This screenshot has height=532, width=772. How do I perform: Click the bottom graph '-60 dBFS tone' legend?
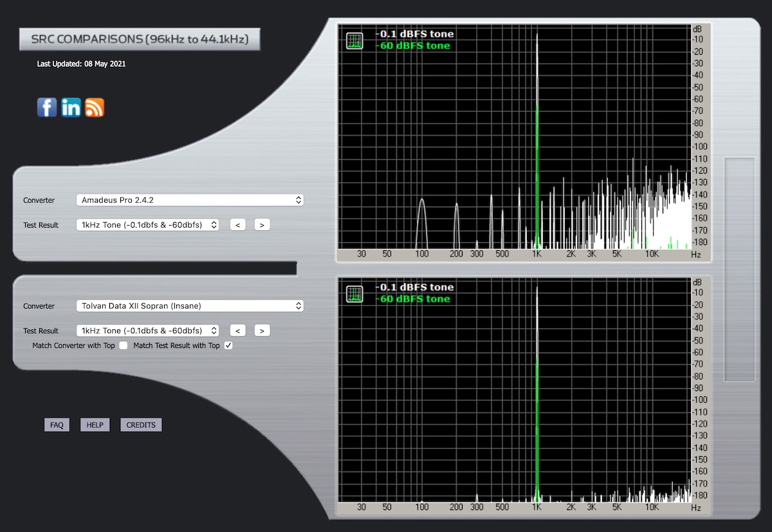point(413,299)
